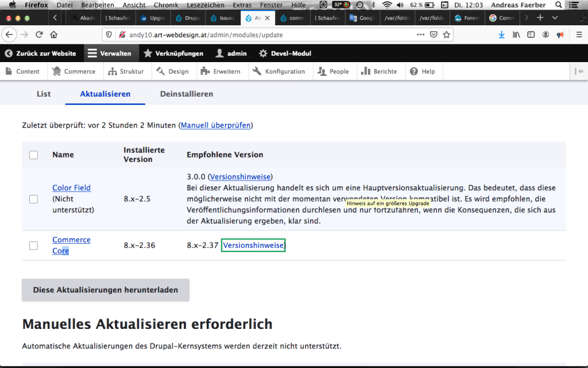Open the Library bookshelf icon
The height and width of the screenshot is (368, 588).
tap(517, 34)
